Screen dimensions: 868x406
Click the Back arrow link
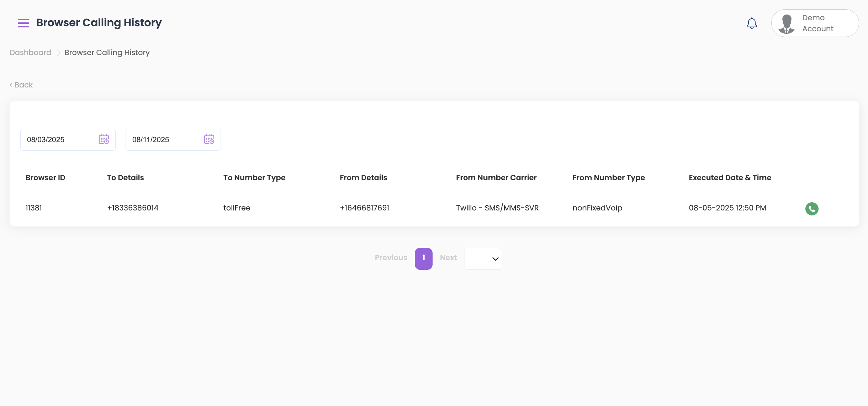click(x=21, y=85)
